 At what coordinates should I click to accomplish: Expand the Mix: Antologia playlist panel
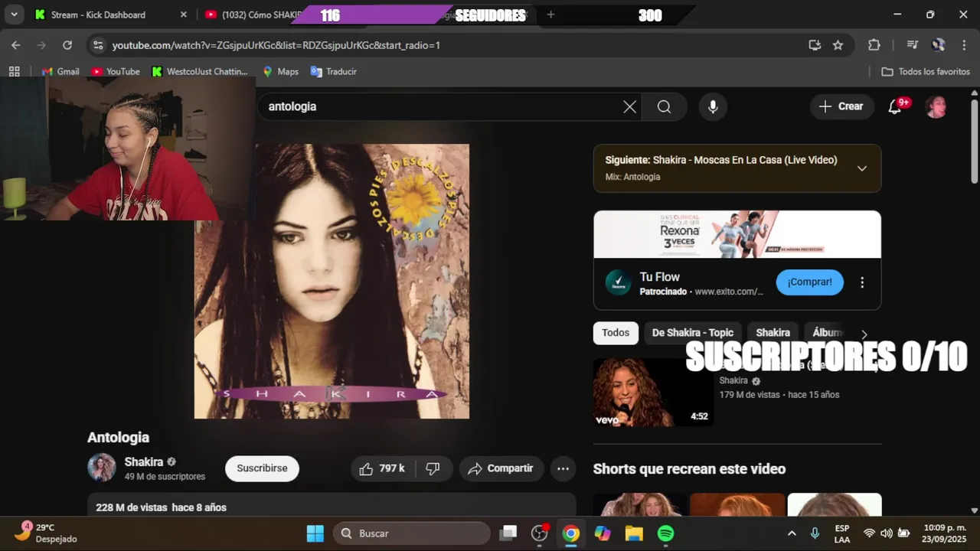861,168
